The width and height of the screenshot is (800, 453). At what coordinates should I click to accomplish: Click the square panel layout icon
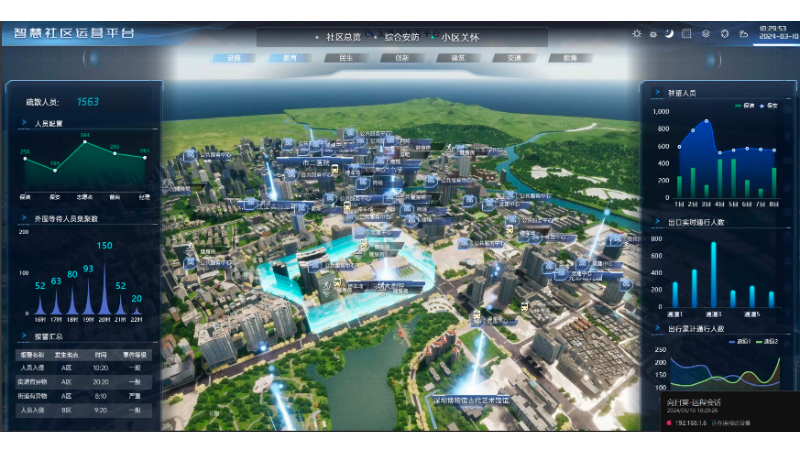point(687,34)
